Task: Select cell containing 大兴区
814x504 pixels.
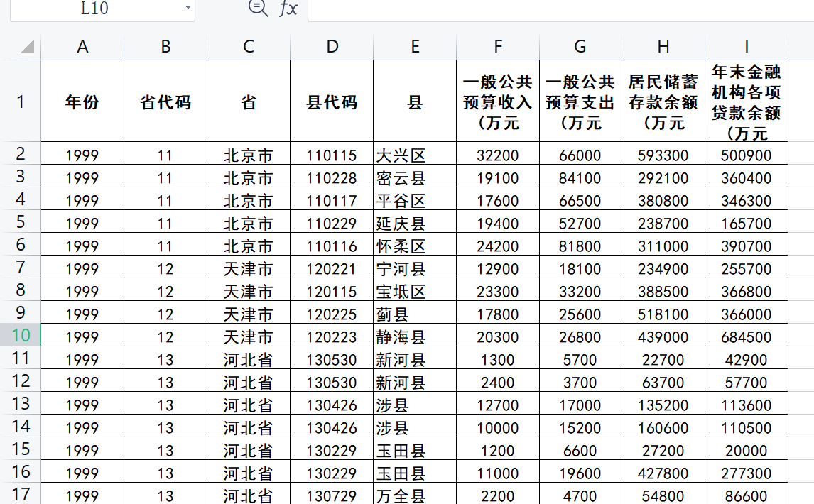Action: tap(415, 155)
